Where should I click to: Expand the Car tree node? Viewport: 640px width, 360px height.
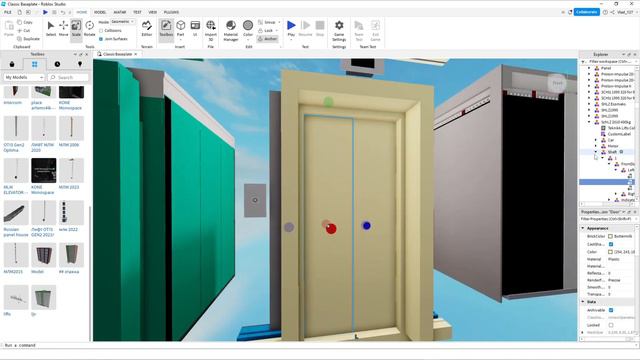[x=596, y=140]
